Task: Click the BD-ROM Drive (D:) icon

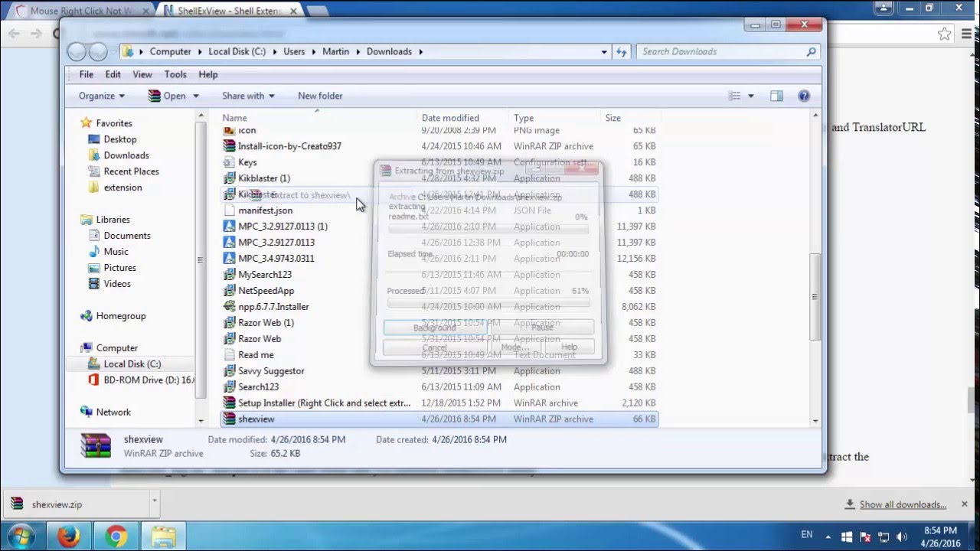Action: click(94, 380)
